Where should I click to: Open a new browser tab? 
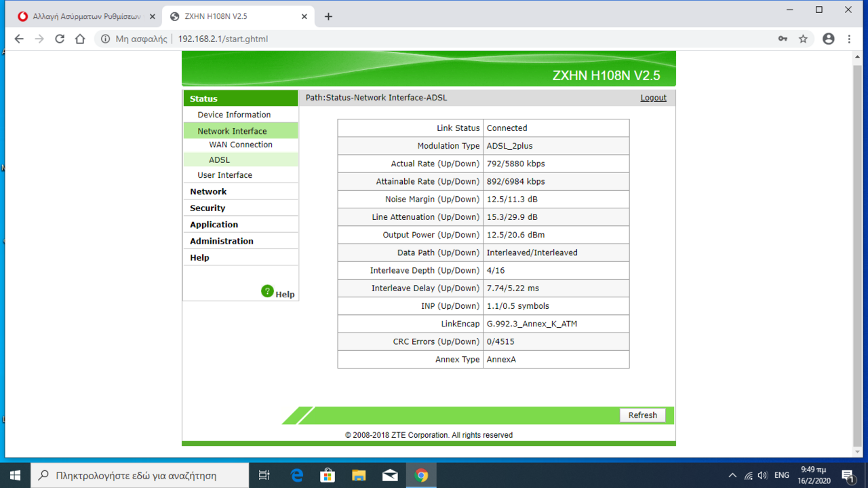pos(328,16)
